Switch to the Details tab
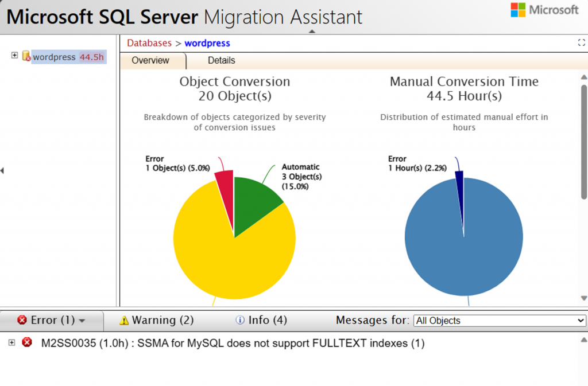Screen dimensions: 588x386 coord(221,61)
